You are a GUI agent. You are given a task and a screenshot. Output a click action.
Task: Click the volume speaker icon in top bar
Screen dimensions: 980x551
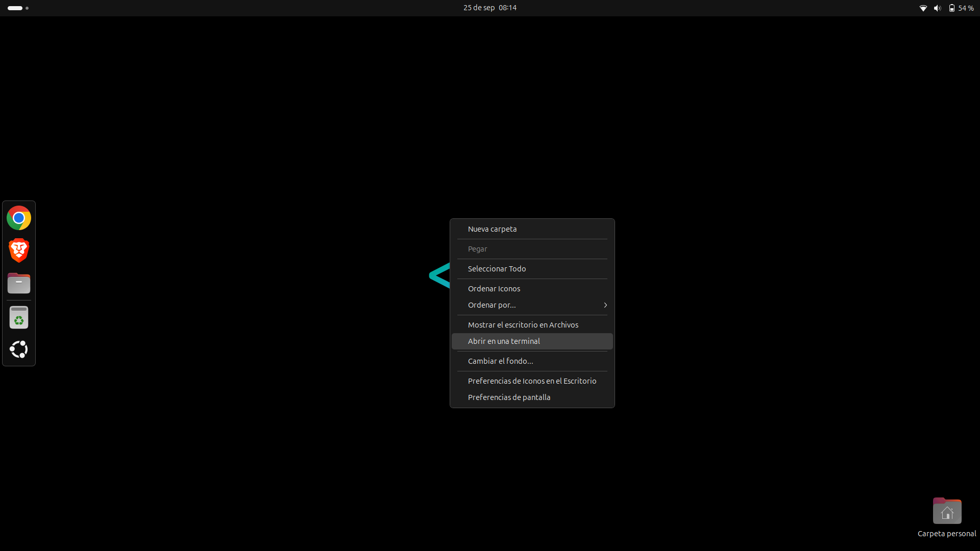[937, 8]
